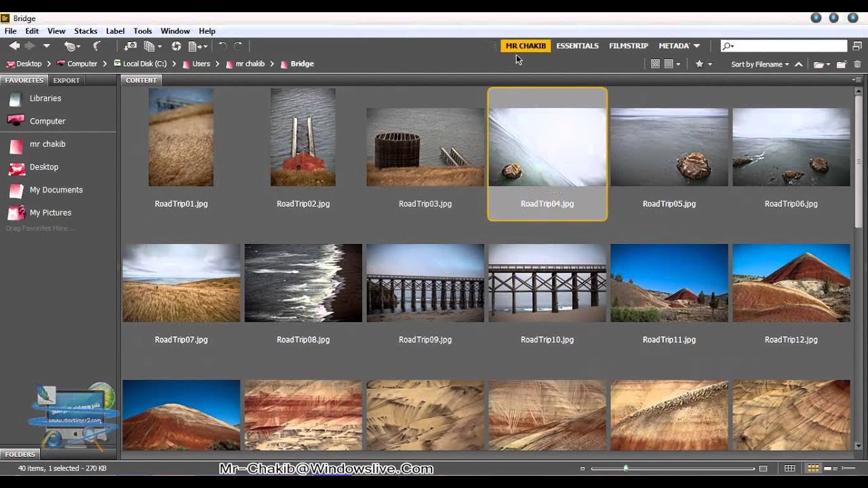
Task: Select the EXPORT panel tab
Action: click(66, 80)
